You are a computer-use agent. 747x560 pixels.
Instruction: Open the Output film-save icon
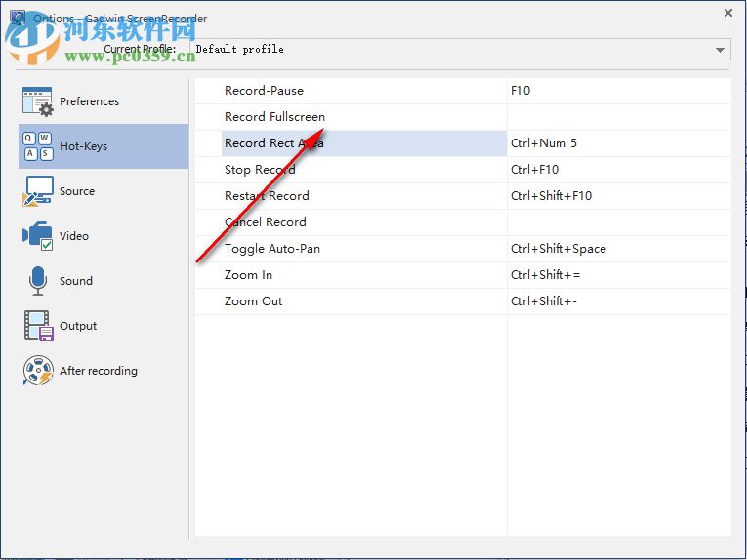(x=39, y=326)
